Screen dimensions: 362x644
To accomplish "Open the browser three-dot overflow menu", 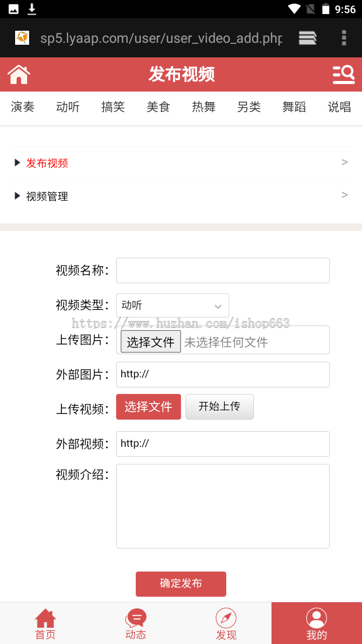I will pyautogui.click(x=344, y=38).
